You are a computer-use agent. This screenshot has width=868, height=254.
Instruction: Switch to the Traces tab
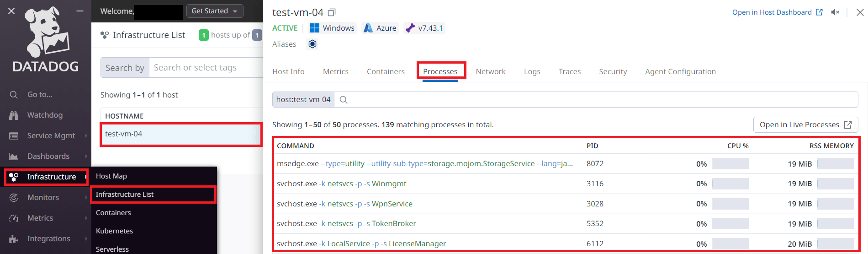570,71
